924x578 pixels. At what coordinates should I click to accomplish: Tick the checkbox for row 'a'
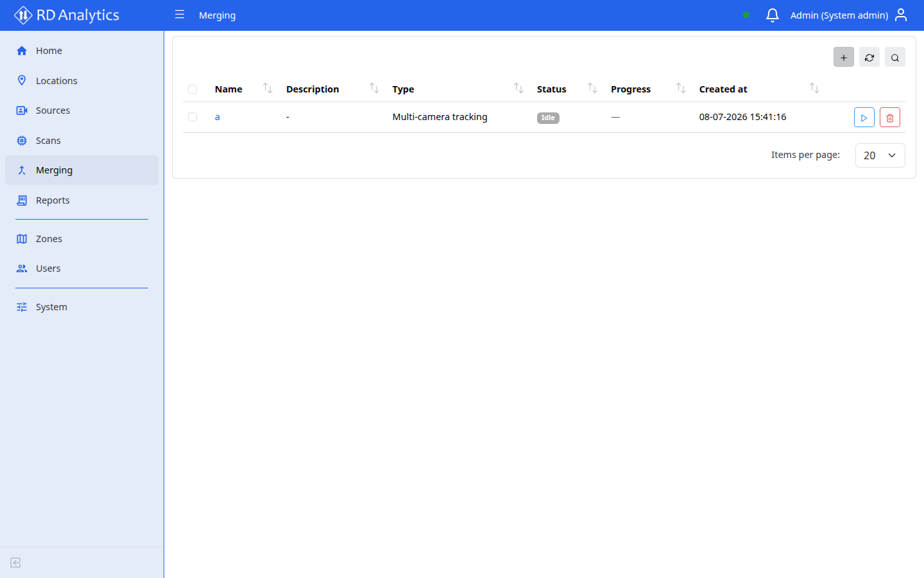pos(193,117)
